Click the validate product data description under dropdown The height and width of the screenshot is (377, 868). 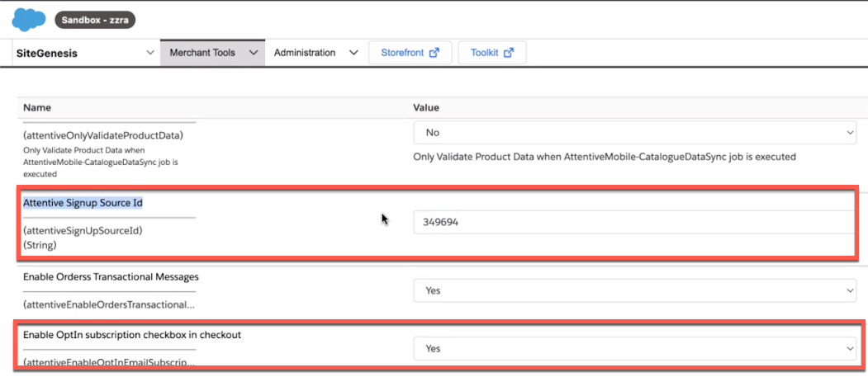click(605, 157)
